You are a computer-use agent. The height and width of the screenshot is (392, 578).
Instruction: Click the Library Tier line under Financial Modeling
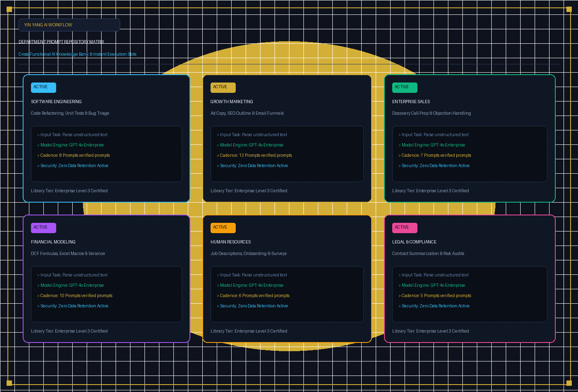69,331
